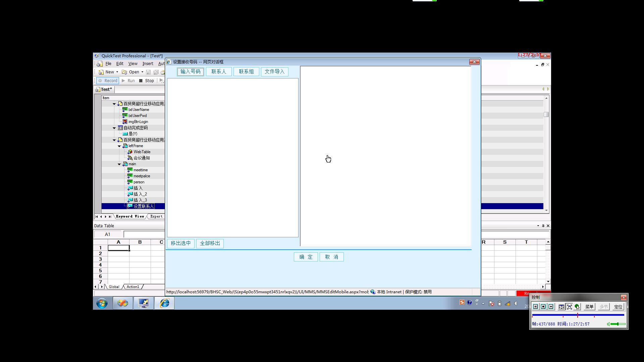Click Data Table cell A1

[x=118, y=248]
